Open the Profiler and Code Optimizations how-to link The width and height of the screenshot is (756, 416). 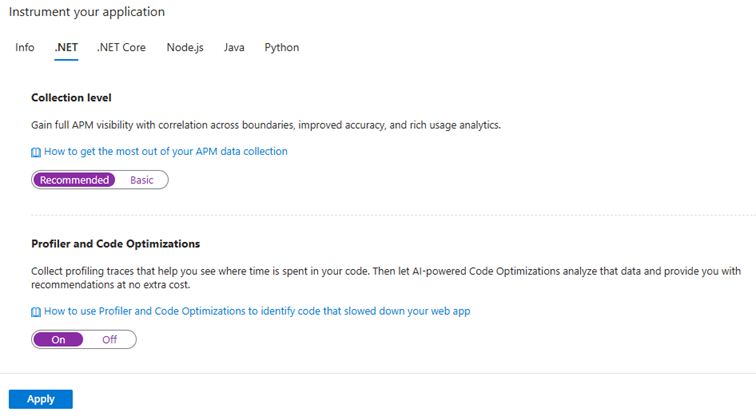tap(257, 312)
